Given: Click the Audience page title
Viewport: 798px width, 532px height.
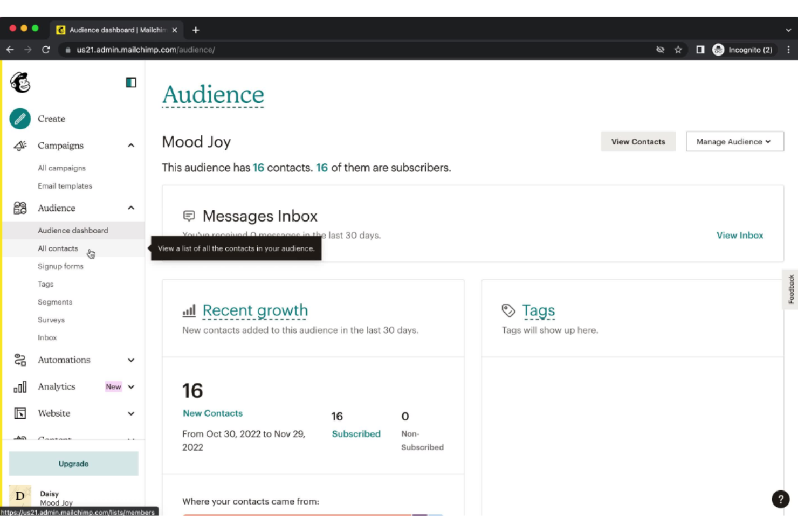Looking at the screenshot, I should [x=213, y=95].
